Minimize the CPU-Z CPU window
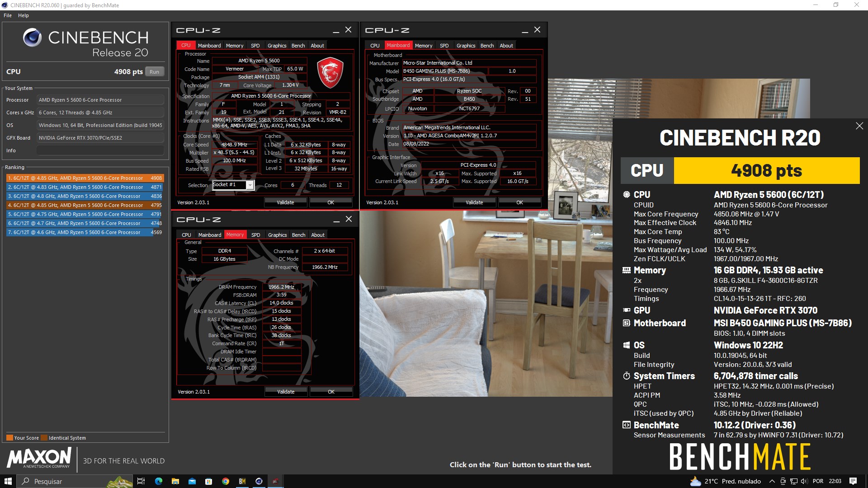This screenshot has width=868, height=488. 336,30
